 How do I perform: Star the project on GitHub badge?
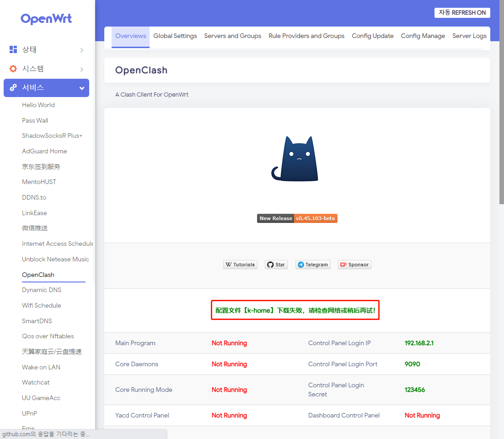276,265
